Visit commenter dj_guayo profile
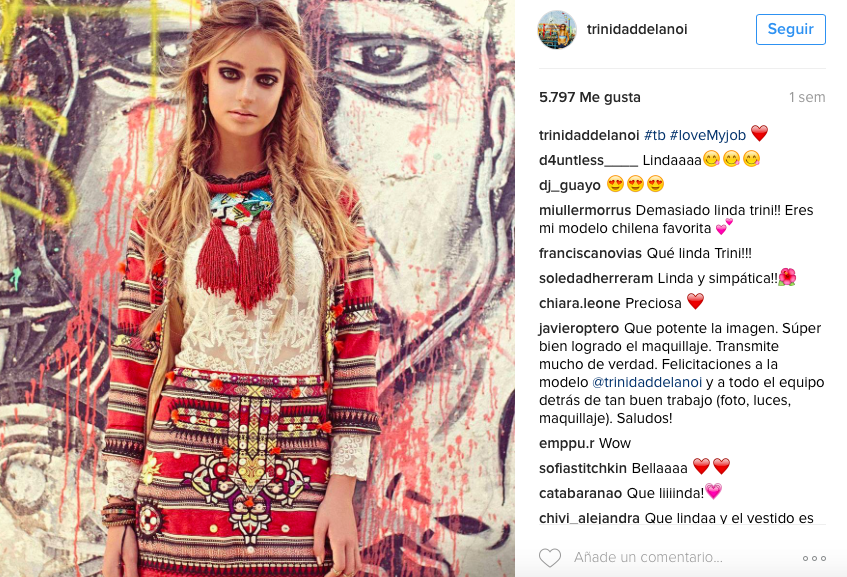847x577 pixels. point(570,185)
